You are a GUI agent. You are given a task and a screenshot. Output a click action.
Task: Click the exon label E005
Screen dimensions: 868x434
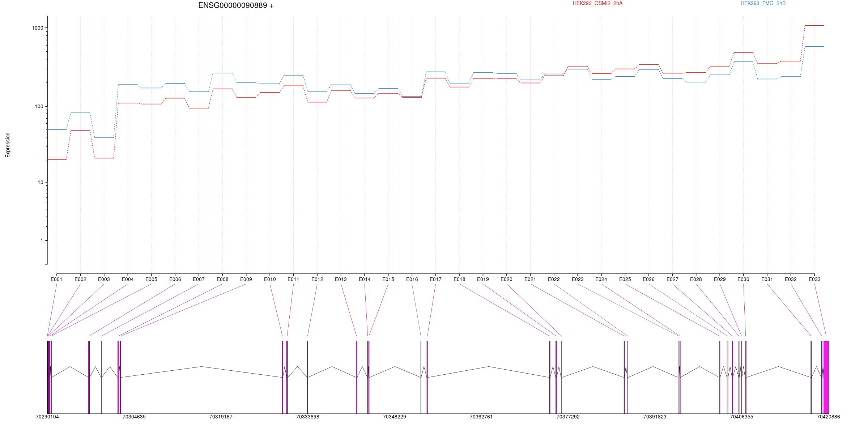[x=151, y=279]
